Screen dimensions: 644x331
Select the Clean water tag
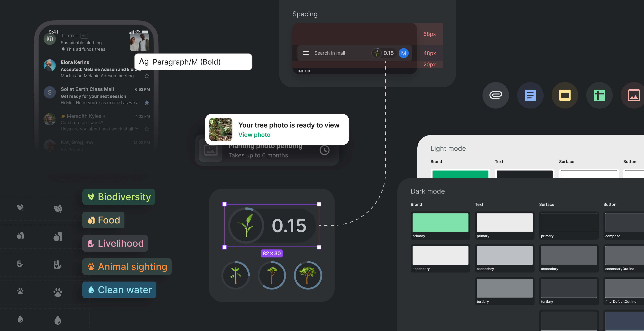tap(119, 290)
